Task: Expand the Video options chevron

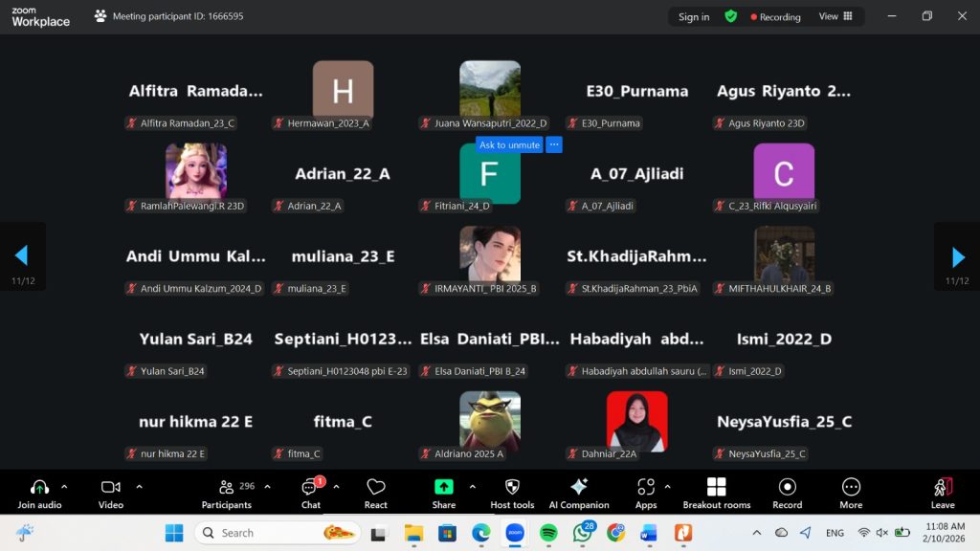Action: 140,486
